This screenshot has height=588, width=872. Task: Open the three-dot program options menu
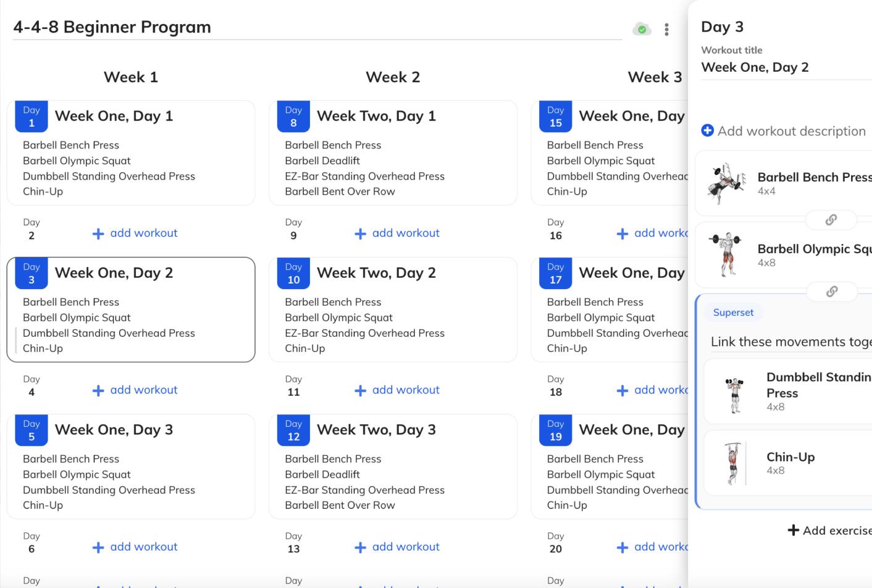666,29
